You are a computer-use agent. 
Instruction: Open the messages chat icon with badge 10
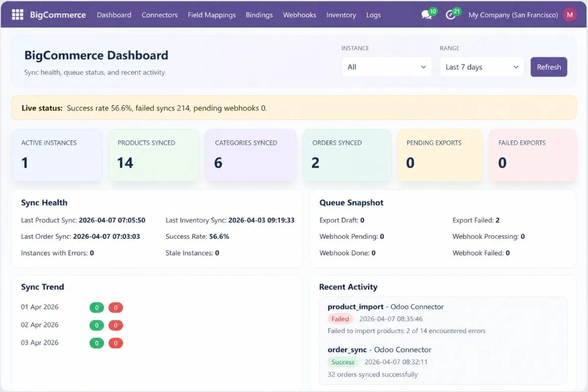427,15
